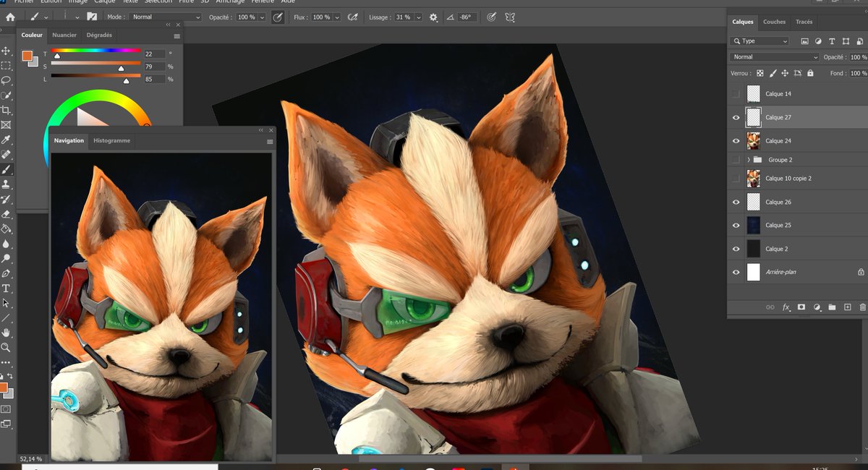Create a new group folder icon
This screenshot has width=868, height=470.
click(x=832, y=307)
